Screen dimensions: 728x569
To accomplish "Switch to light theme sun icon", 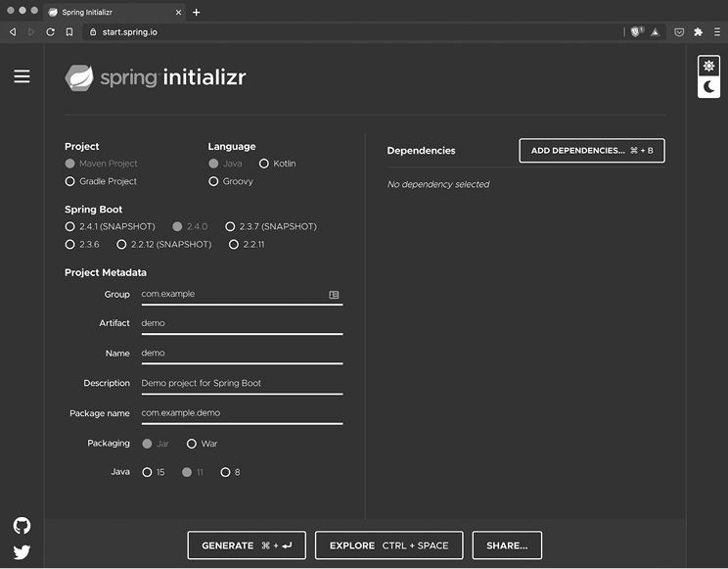I will click(x=708, y=66).
